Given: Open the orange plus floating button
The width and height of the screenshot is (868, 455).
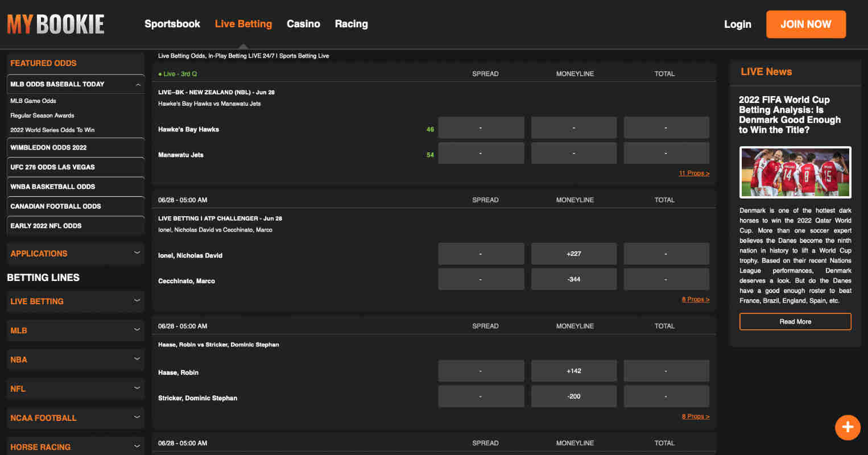Looking at the screenshot, I should (x=848, y=427).
